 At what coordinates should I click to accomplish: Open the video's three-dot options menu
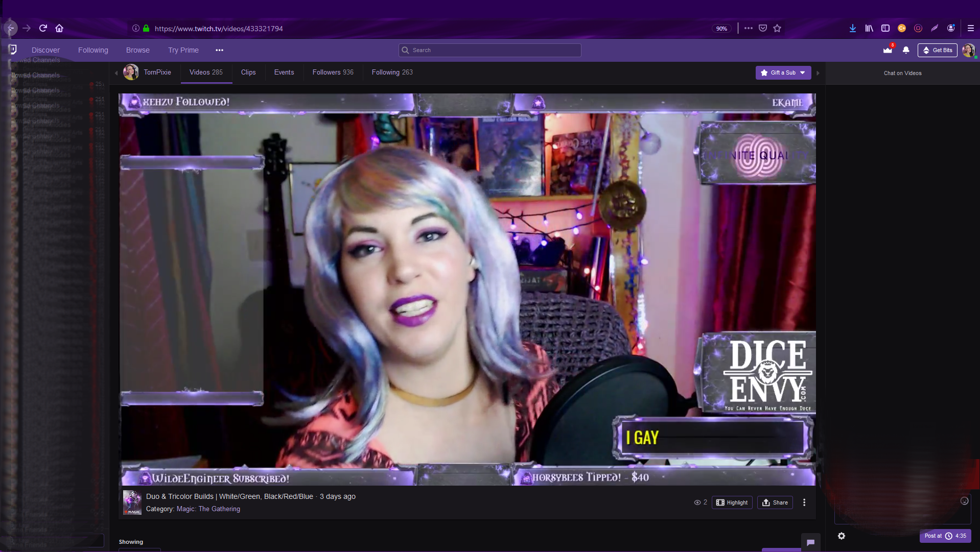(804, 502)
